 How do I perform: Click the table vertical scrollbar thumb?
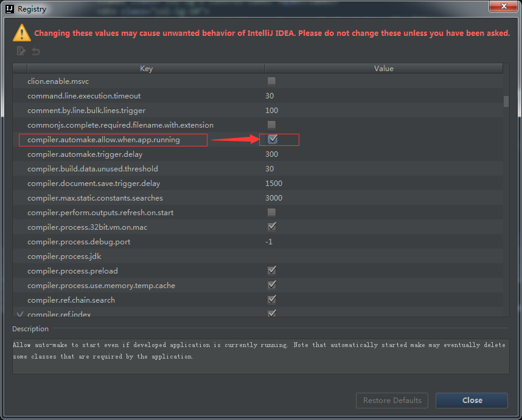[506, 102]
